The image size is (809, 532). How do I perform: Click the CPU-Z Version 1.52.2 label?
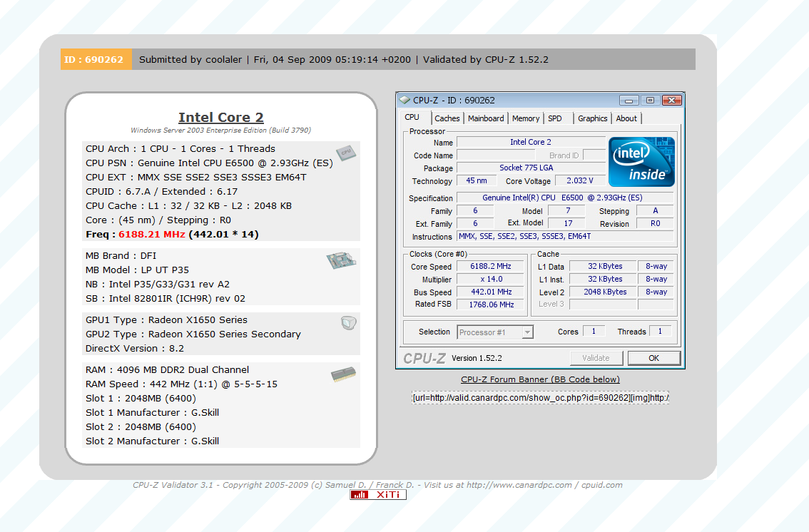[477, 358]
